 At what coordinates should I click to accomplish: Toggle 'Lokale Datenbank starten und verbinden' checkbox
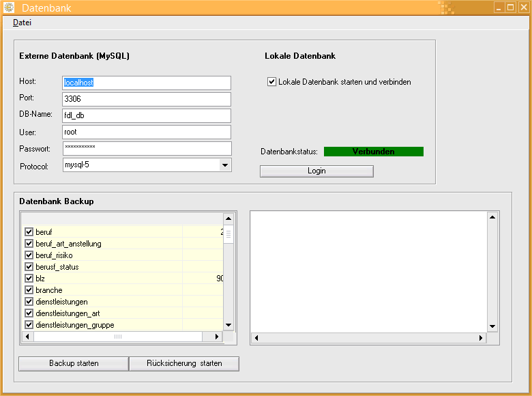(272, 82)
